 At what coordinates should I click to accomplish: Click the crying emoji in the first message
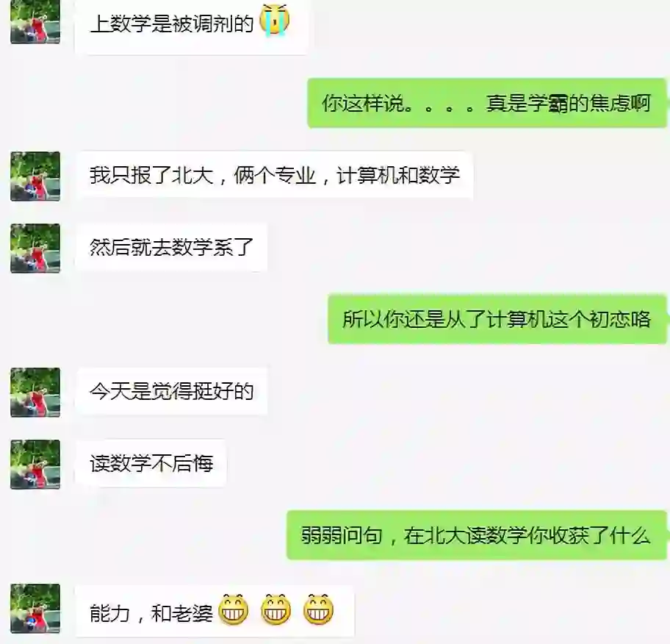coord(274,21)
